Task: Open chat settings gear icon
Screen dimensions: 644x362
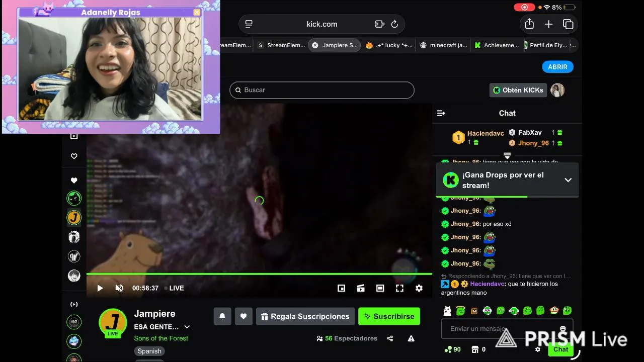Action: point(538,349)
